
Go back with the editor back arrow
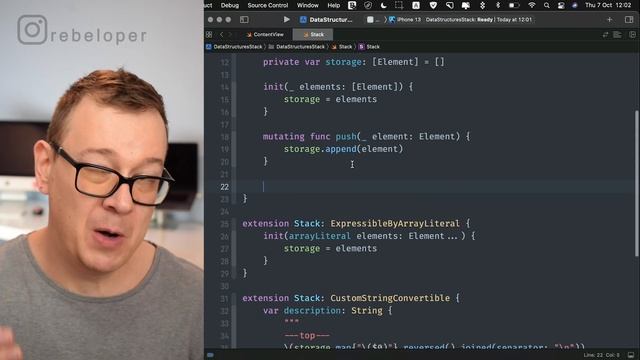pyautogui.click(x=222, y=35)
